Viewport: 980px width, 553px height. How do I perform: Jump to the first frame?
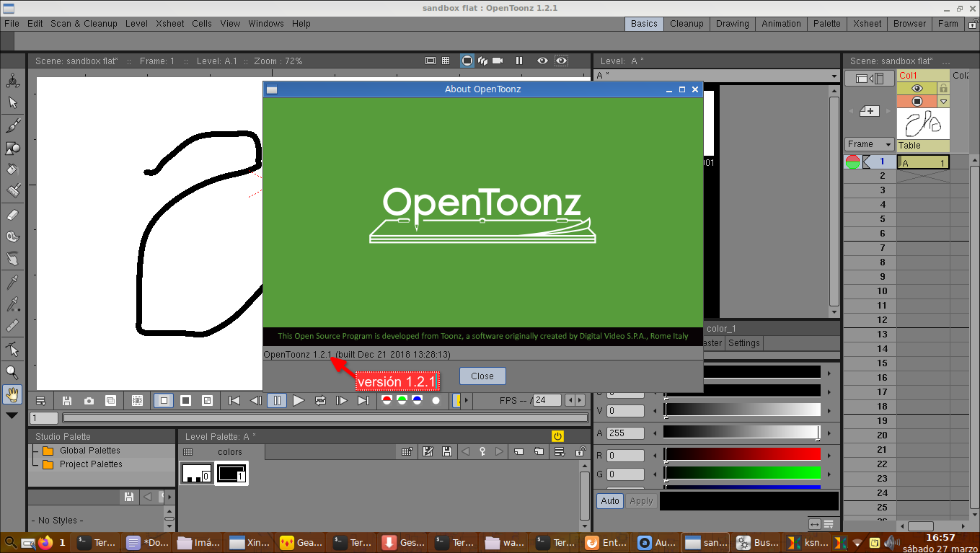pos(234,400)
